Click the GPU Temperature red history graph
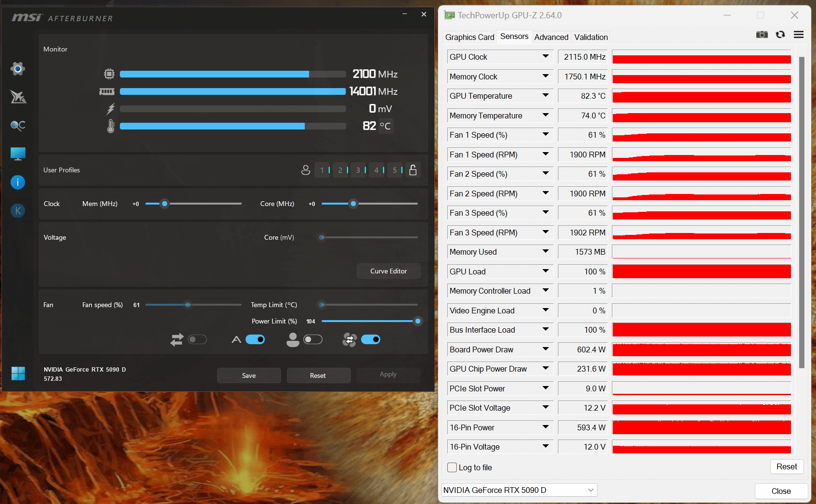This screenshot has width=816, height=504. point(701,96)
